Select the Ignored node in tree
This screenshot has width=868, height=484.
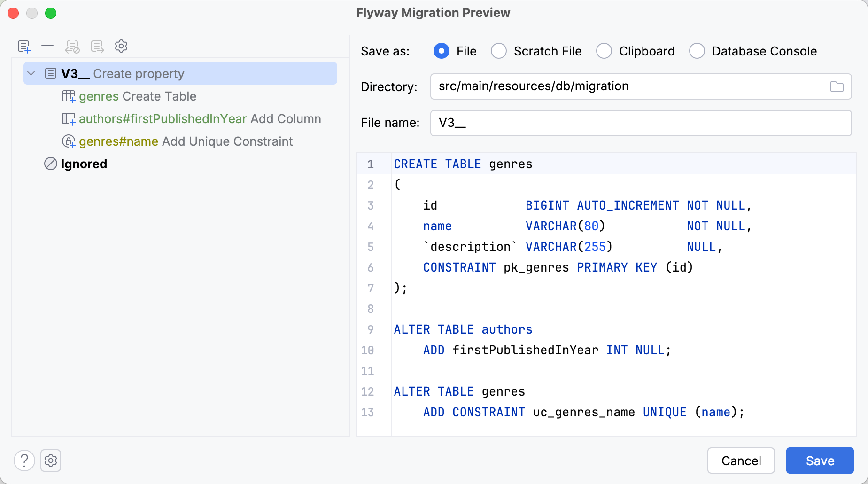pos(84,164)
